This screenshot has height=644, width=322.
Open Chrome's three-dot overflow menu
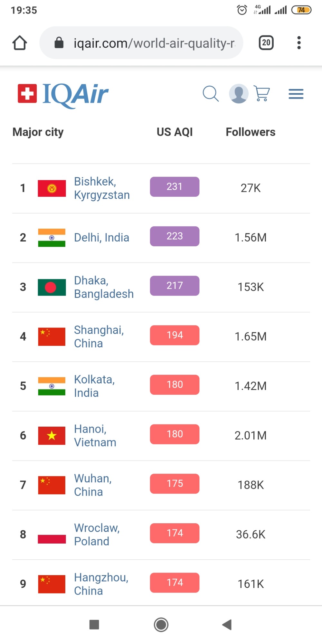click(x=299, y=43)
